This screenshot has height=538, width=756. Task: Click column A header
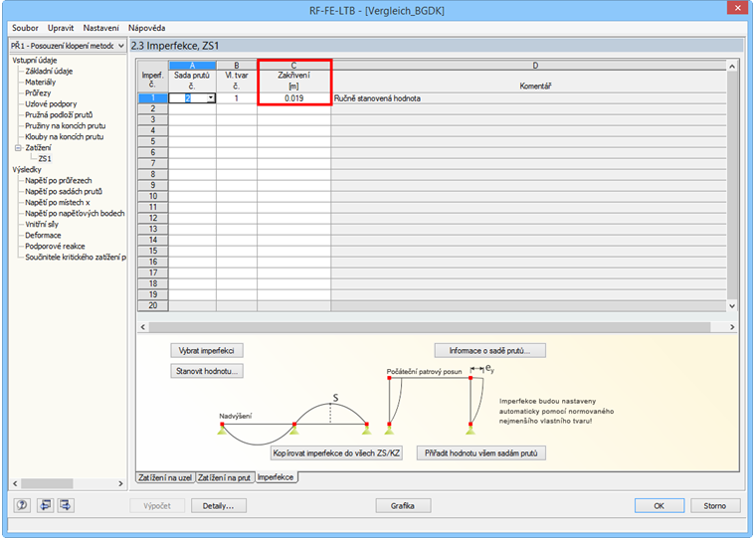click(192, 65)
